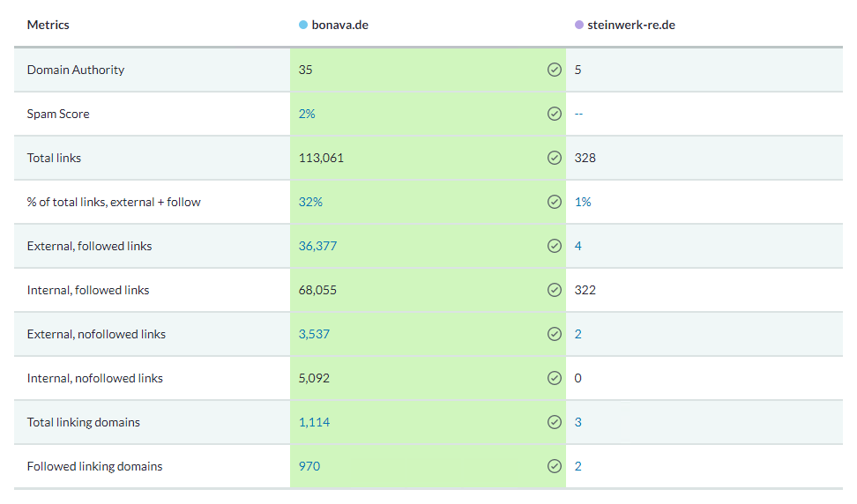
Task: Open steinwerk-re.de 1% external follow link
Action: click(583, 202)
